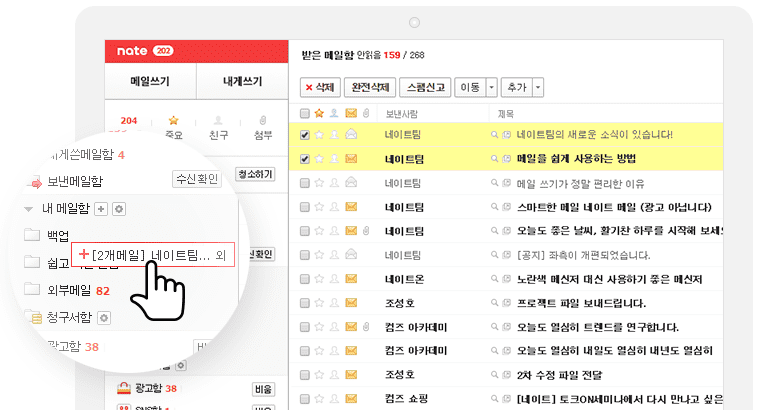
Task: Filter by unread using the 204 count
Action: pyautogui.click(x=129, y=121)
